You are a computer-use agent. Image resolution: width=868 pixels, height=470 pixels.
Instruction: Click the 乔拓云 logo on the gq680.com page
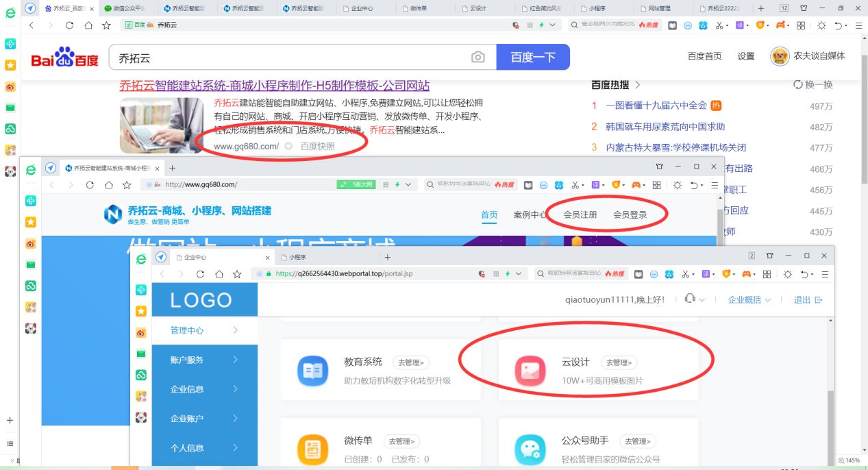point(187,214)
